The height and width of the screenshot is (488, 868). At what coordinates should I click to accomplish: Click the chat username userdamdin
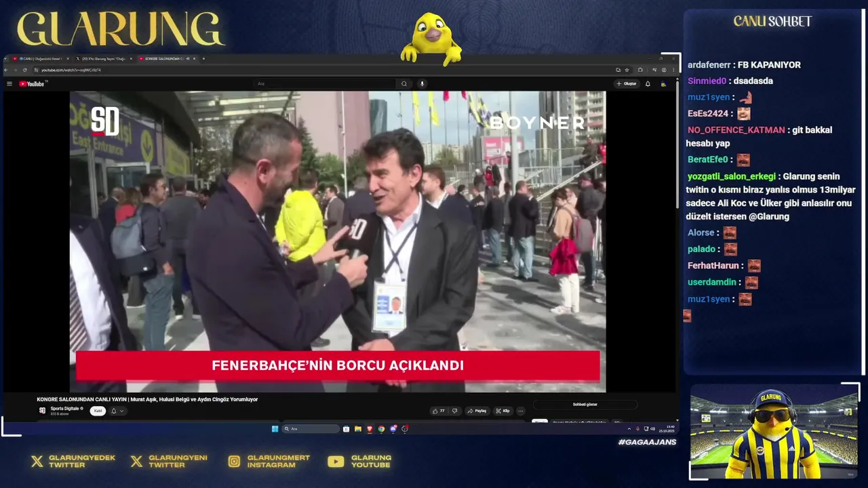pyautogui.click(x=712, y=282)
